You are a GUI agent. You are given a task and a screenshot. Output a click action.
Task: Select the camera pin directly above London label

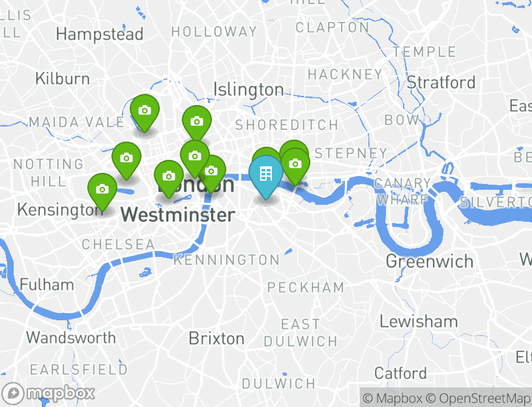click(195, 156)
